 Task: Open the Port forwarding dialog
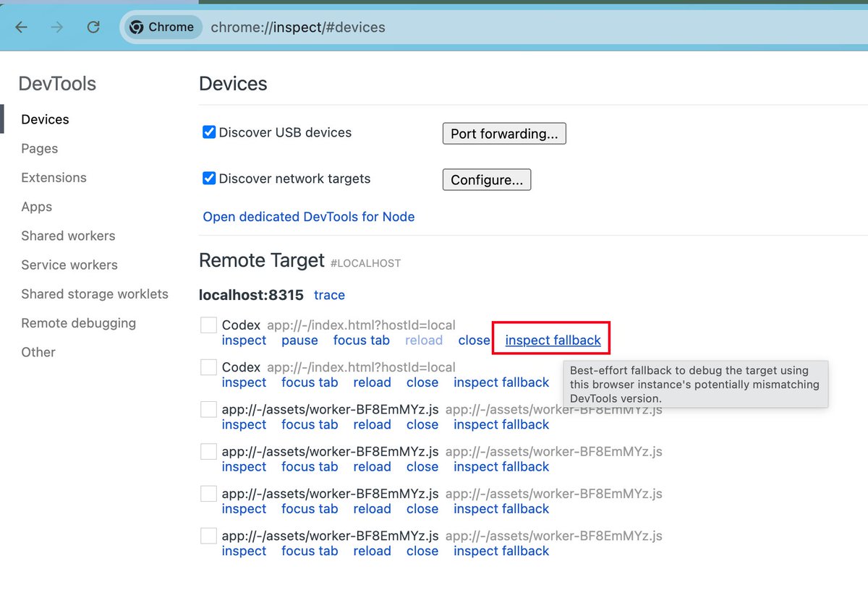click(504, 134)
